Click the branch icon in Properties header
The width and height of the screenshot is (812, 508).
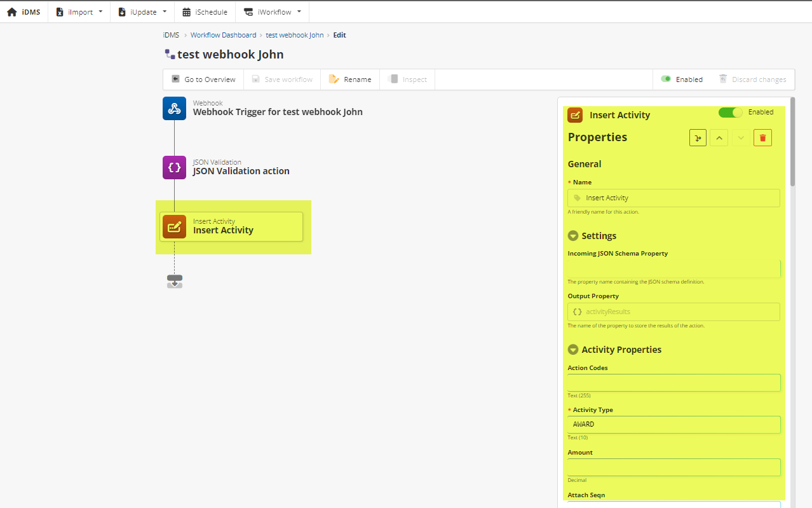[x=698, y=138]
